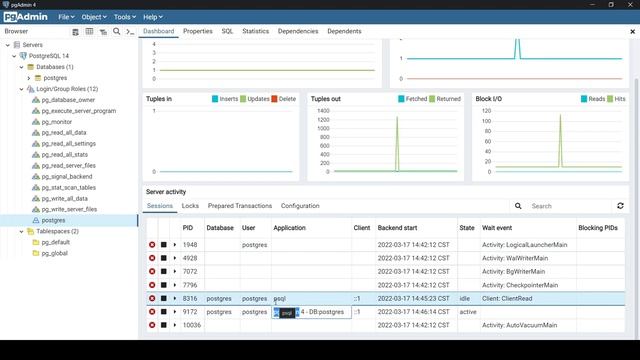Switch to the SQL tab
This screenshot has height=360, width=640.
tap(227, 31)
